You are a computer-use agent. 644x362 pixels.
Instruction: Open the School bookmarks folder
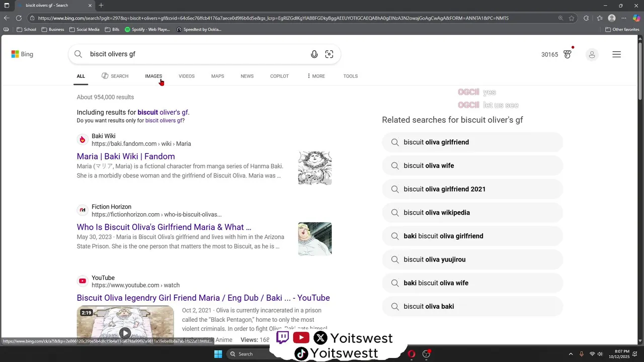click(27, 29)
